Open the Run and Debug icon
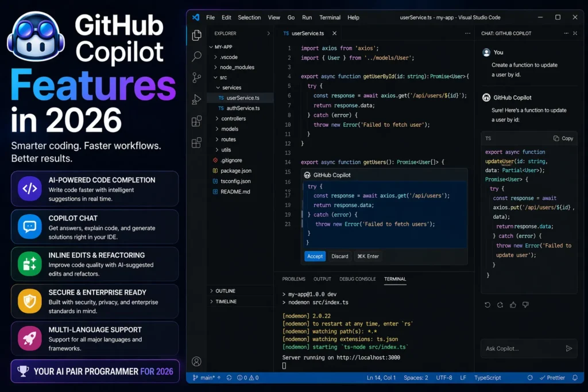 (196, 99)
